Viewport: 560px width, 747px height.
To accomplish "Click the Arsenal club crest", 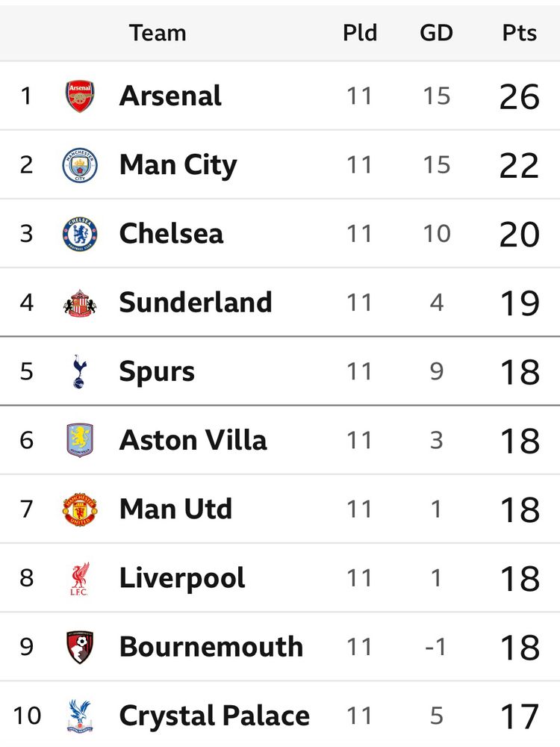I will click(x=80, y=96).
